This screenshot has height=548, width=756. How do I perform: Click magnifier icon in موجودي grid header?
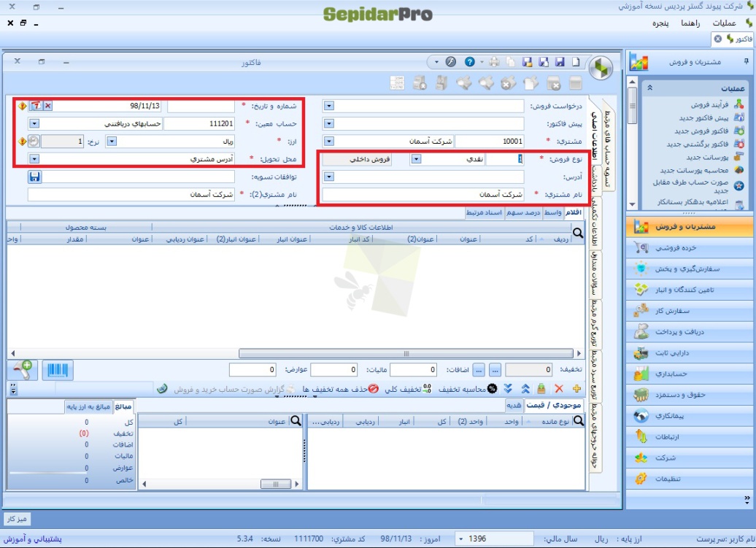[579, 421]
